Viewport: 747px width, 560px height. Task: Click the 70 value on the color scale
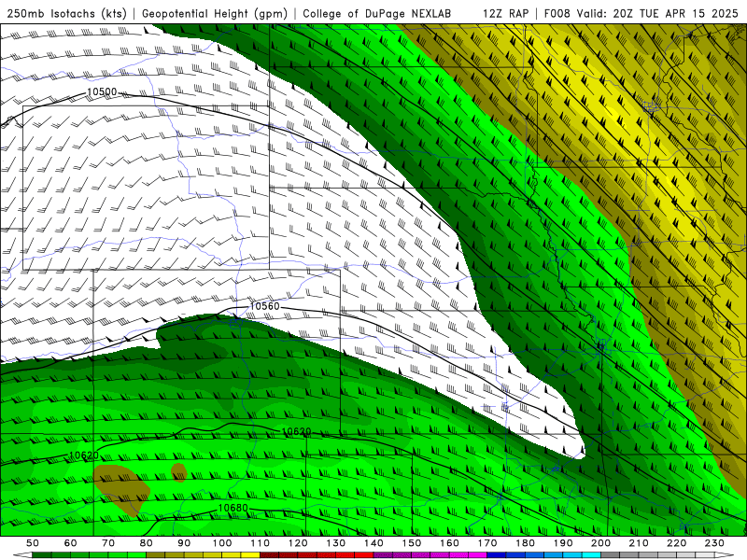pos(108,543)
